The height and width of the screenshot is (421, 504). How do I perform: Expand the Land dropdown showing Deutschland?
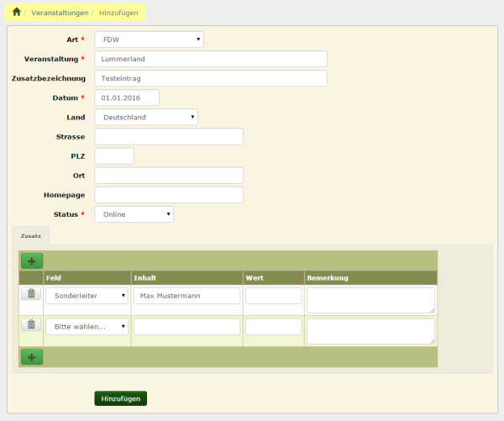click(146, 117)
